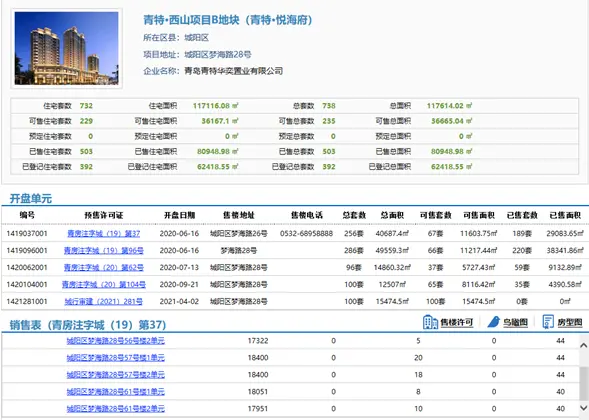Click the 售楼许可 building icon
This screenshot has height=420, width=589.
pyautogui.click(x=430, y=322)
